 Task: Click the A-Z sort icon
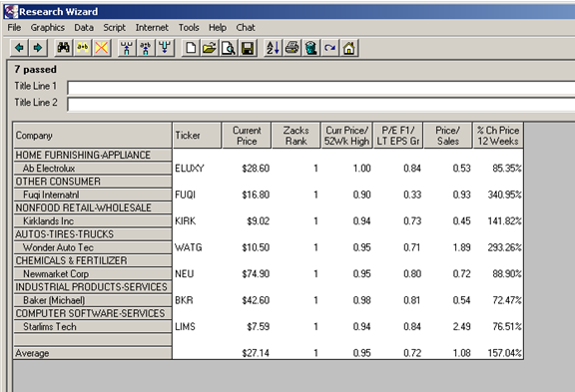[x=274, y=48]
